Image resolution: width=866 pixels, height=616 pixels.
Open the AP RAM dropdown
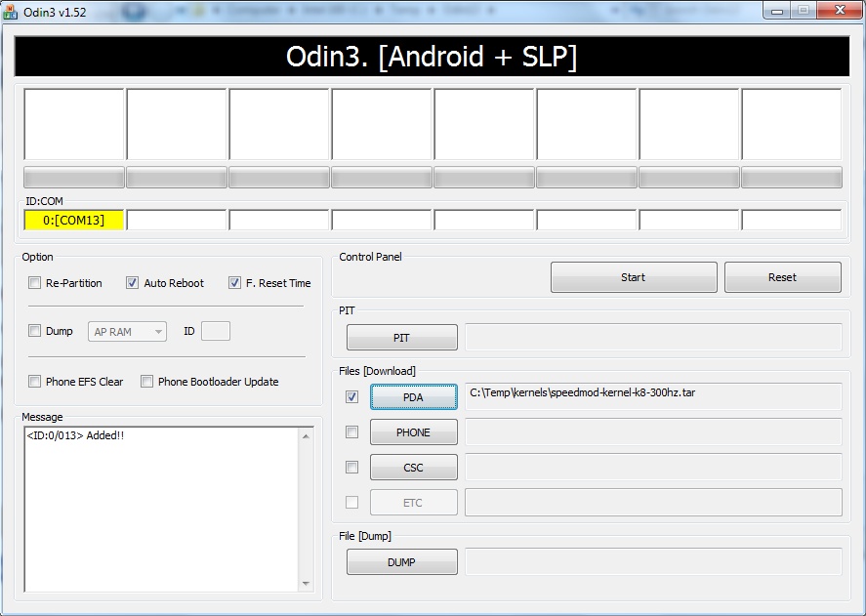click(127, 332)
